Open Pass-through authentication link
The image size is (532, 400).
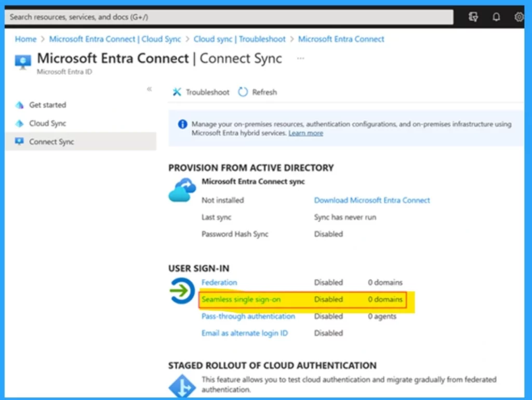click(248, 316)
